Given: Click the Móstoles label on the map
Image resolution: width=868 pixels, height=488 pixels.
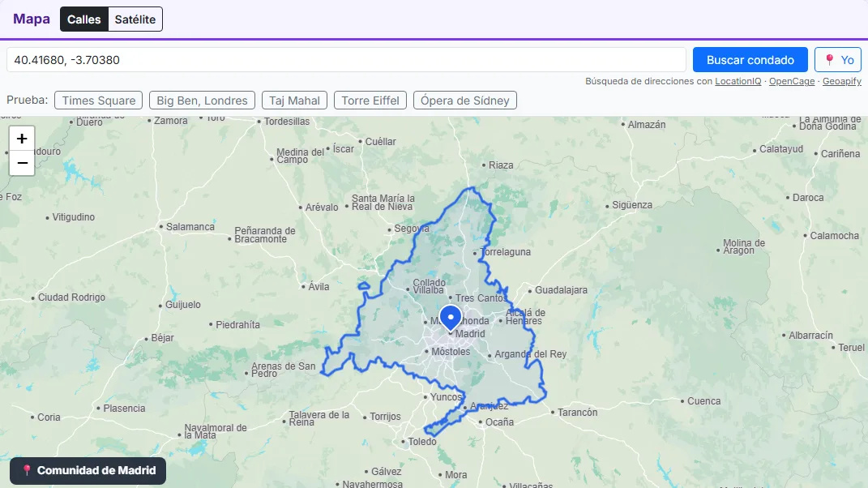Looking at the screenshot, I should click(x=451, y=351).
